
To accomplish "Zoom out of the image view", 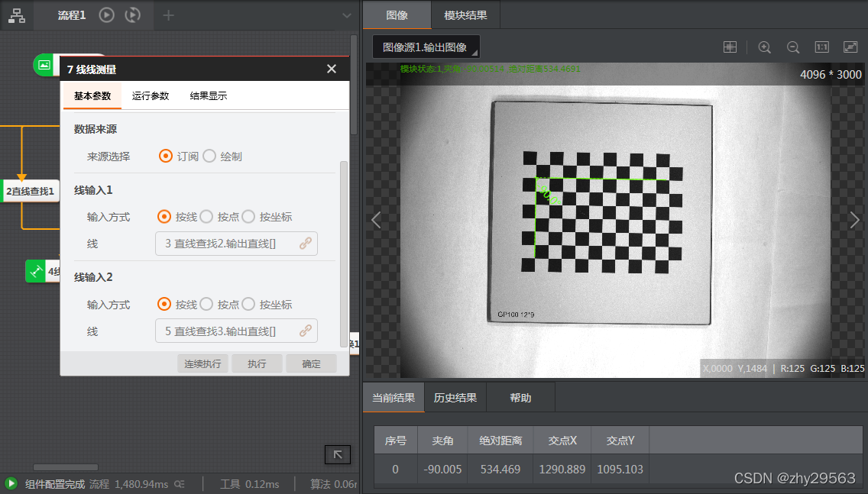I will coord(793,47).
